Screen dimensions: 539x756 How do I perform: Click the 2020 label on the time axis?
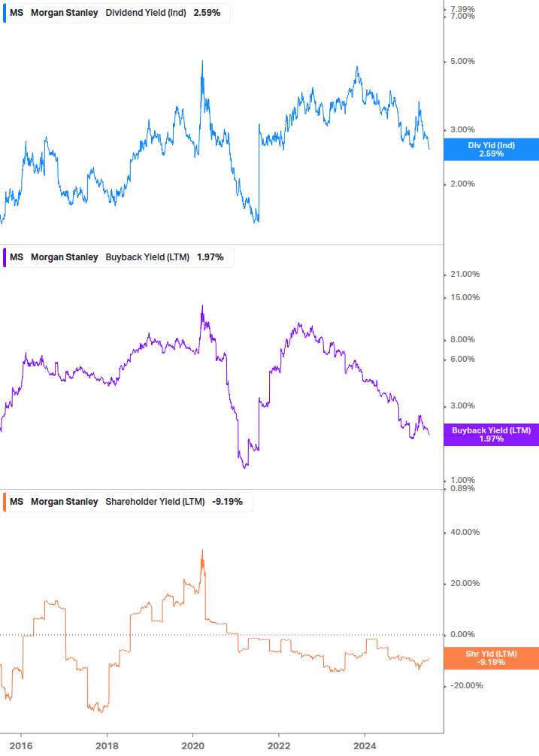click(x=192, y=746)
